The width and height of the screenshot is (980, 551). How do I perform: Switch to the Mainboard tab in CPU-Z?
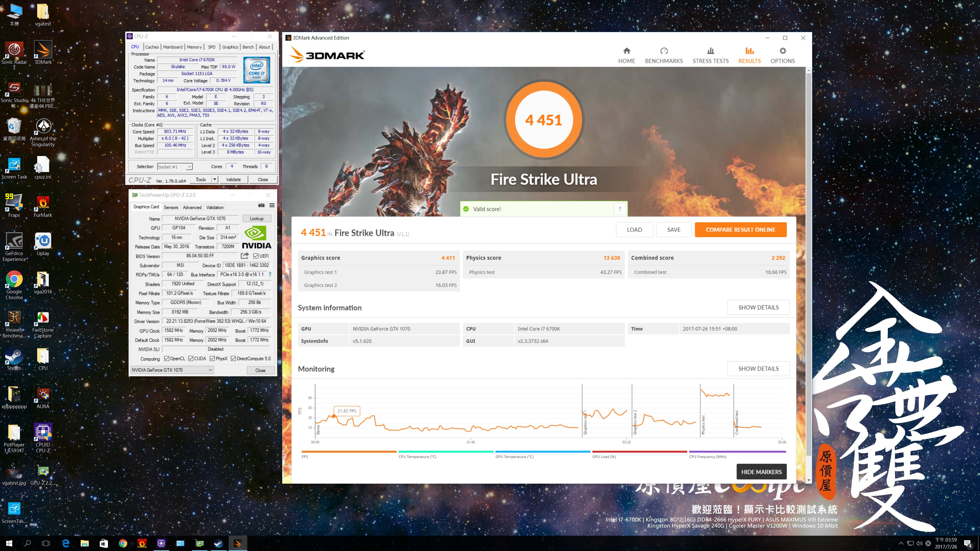173,47
